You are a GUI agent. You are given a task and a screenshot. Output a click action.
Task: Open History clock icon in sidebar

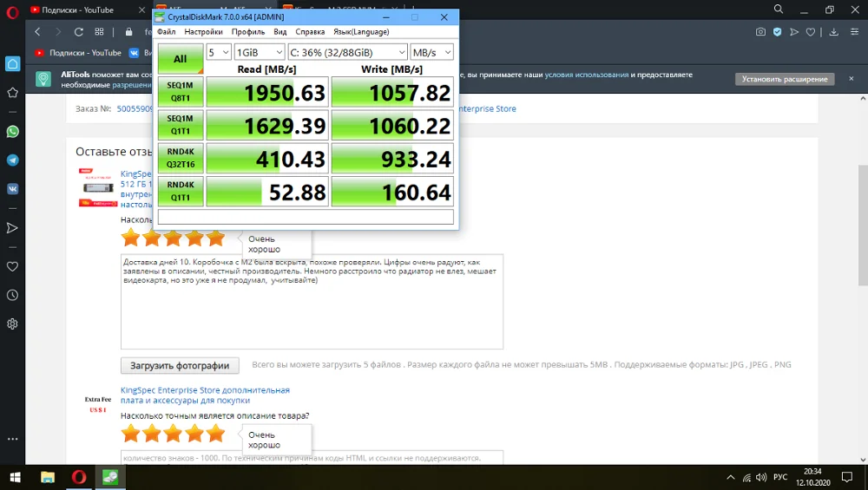click(12, 296)
